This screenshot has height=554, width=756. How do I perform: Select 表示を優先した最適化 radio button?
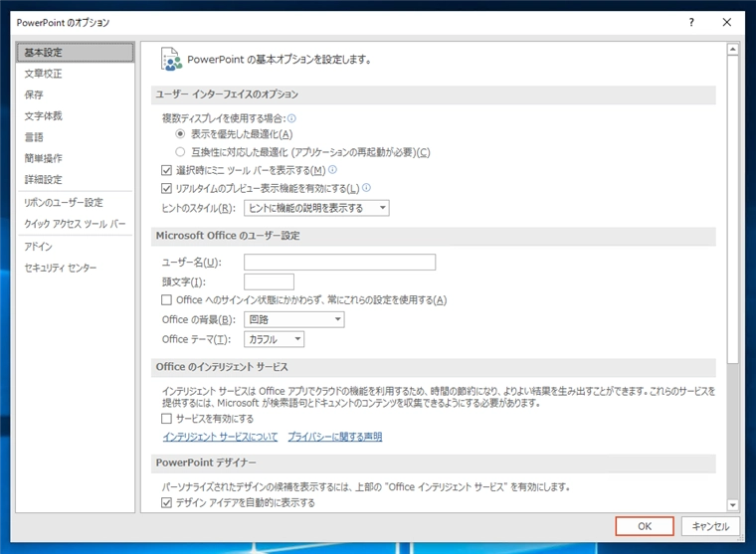click(x=180, y=133)
